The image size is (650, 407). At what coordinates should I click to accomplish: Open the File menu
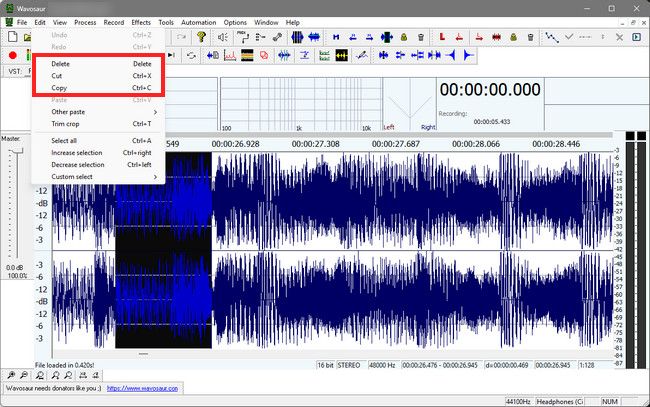pyautogui.click(x=22, y=22)
